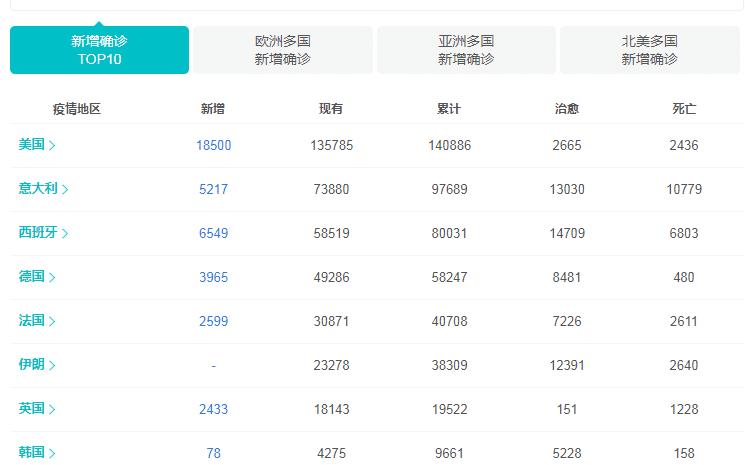
Task: Click the 现有 column header
Action: (x=330, y=109)
